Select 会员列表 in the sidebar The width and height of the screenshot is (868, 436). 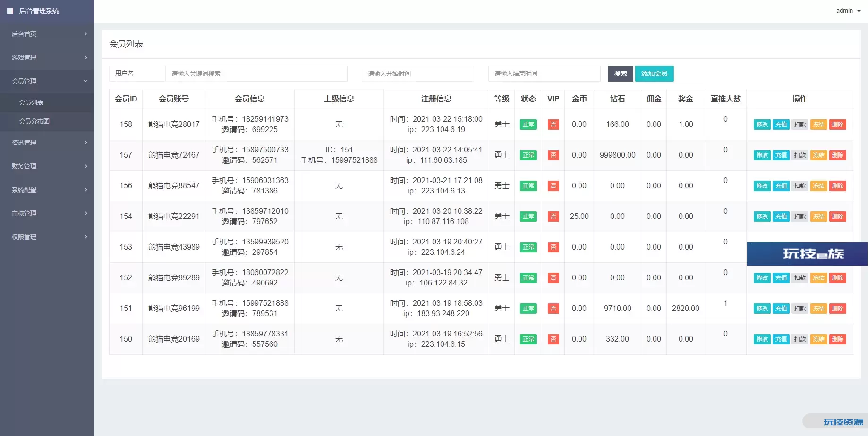tap(31, 102)
